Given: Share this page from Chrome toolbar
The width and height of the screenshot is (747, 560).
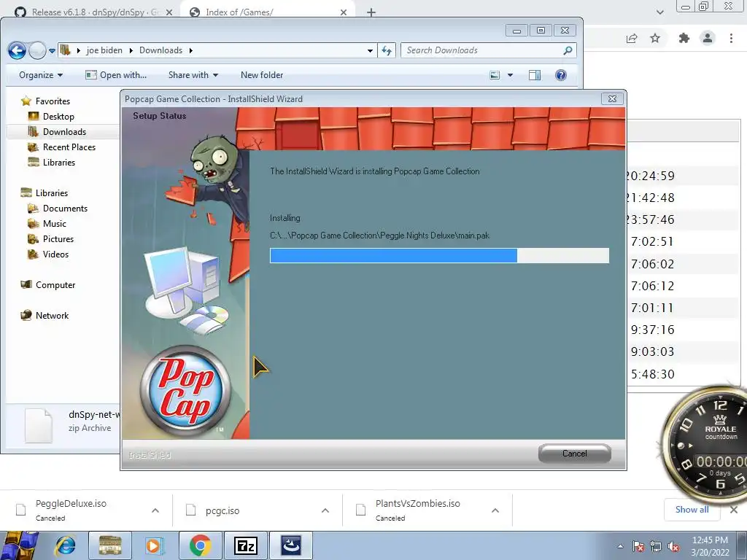Looking at the screenshot, I should point(632,38).
